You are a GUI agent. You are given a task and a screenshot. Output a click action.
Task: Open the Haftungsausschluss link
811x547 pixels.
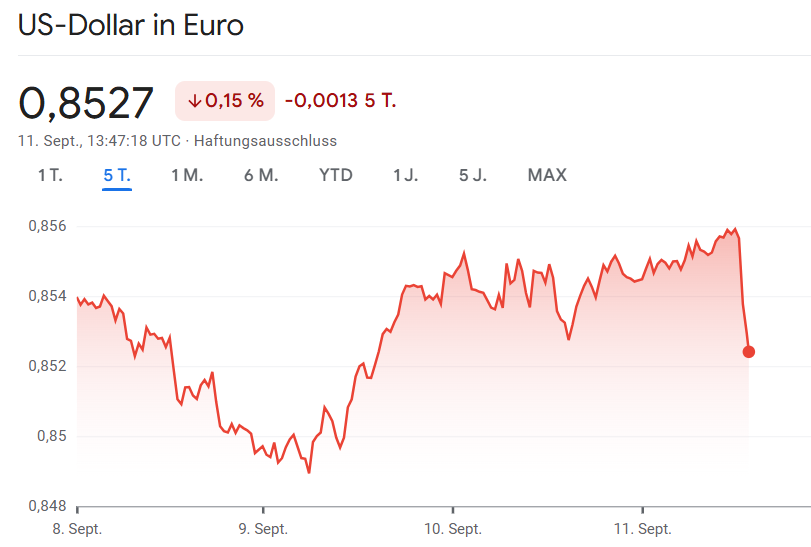point(265,140)
